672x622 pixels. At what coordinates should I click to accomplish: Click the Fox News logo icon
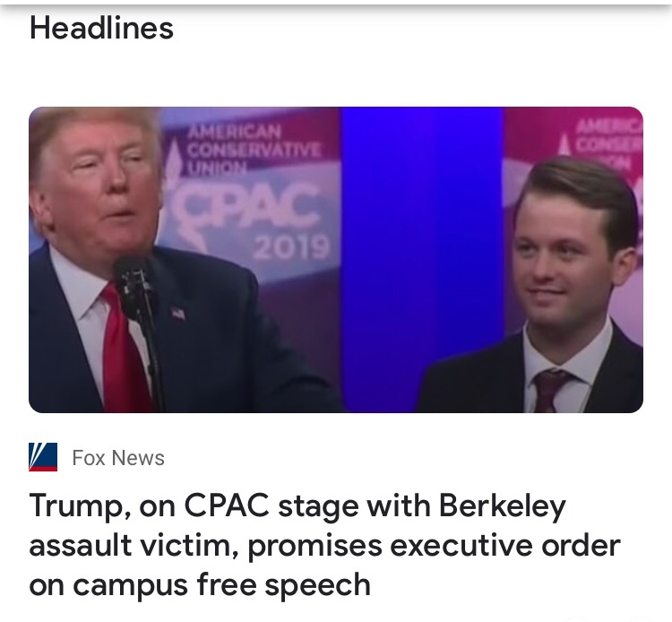[42, 458]
